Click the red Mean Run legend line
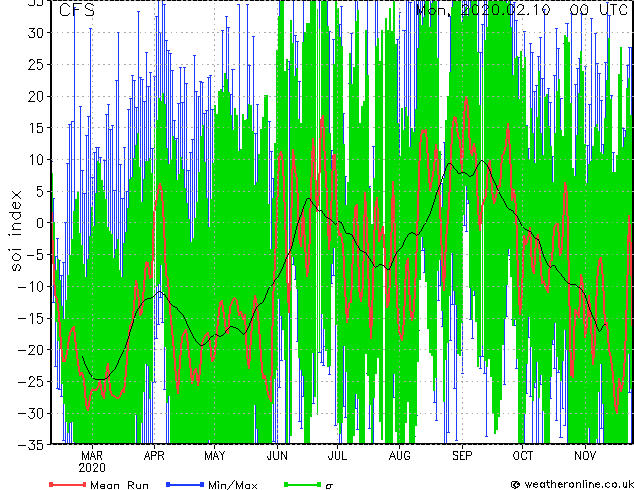The width and height of the screenshot is (634, 490). (x=68, y=484)
